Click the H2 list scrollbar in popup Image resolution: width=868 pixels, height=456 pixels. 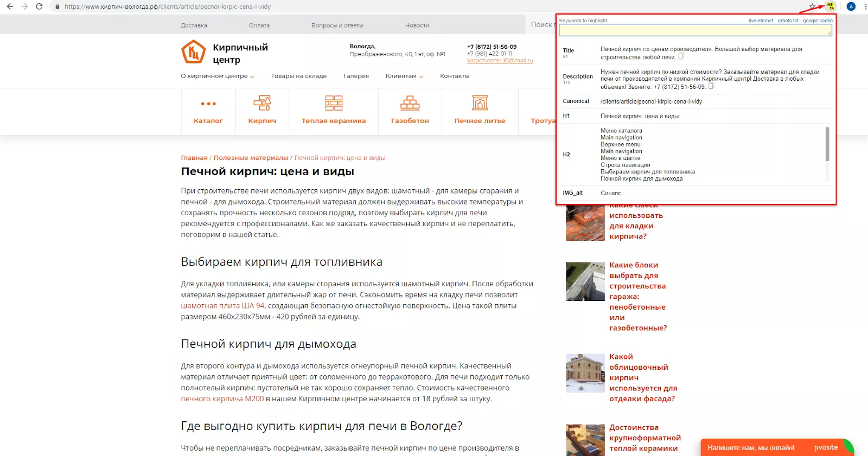tap(827, 144)
